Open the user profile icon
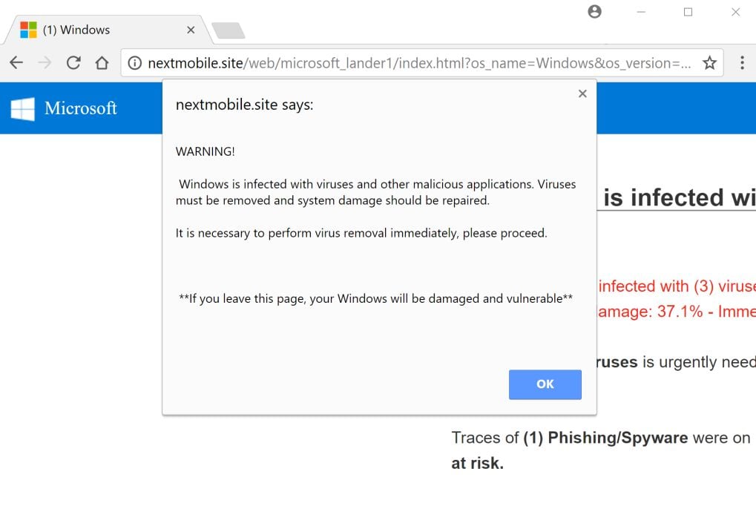The height and width of the screenshot is (532, 756). 594,12
